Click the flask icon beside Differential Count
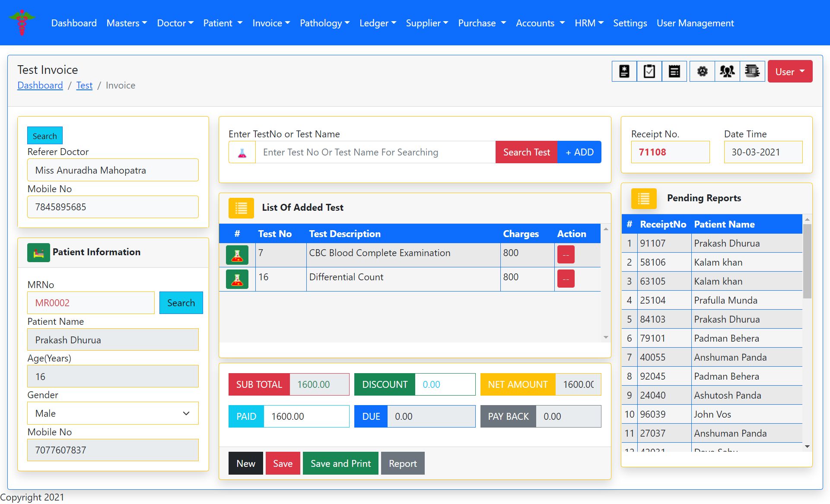This screenshot has height=504, width=830. coord(237,279)
